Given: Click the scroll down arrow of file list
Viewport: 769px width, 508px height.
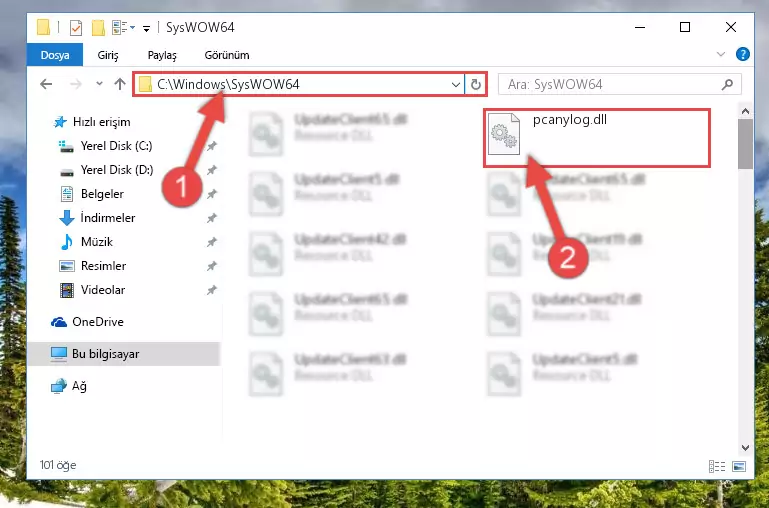Looking at the screenshot, I should coord(745,448).
